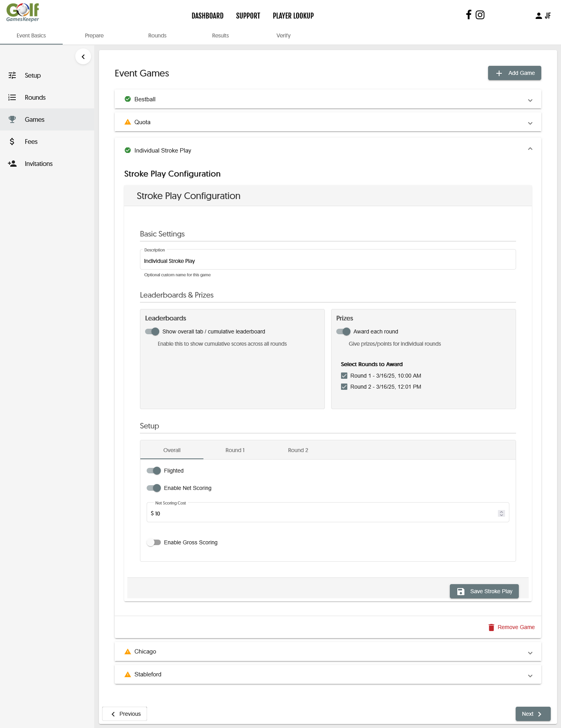Click the GolfGamesKeeper logo
This screenshot has width=561, height=728.
[x=22, y=13]
